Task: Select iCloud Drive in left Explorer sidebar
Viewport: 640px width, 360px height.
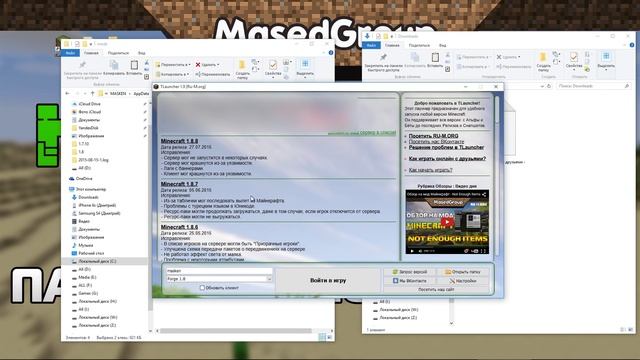Action: click(x=89, y=104)
